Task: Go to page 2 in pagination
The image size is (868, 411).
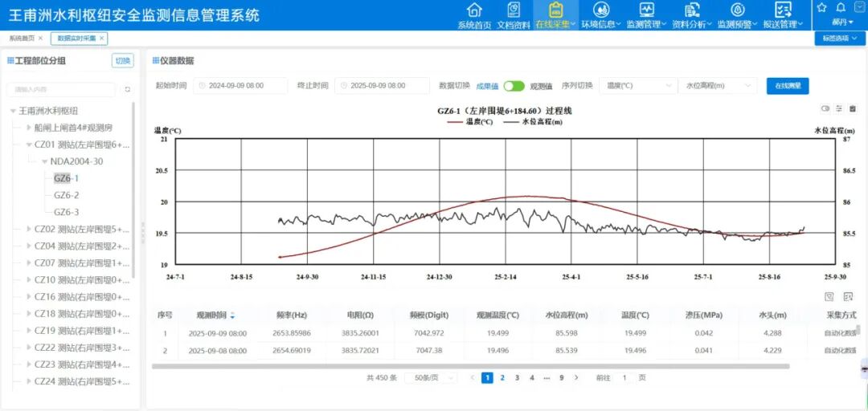Action: (x=502, y=378)
